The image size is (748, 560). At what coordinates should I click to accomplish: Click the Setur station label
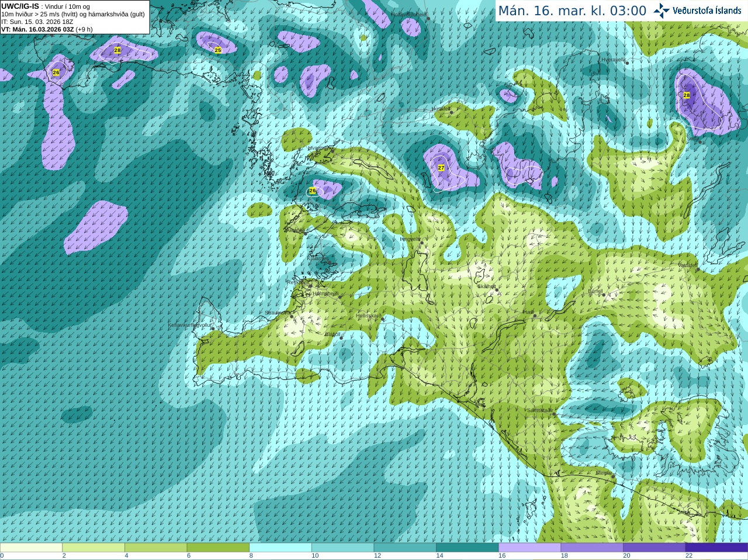[x=693, y=139]
